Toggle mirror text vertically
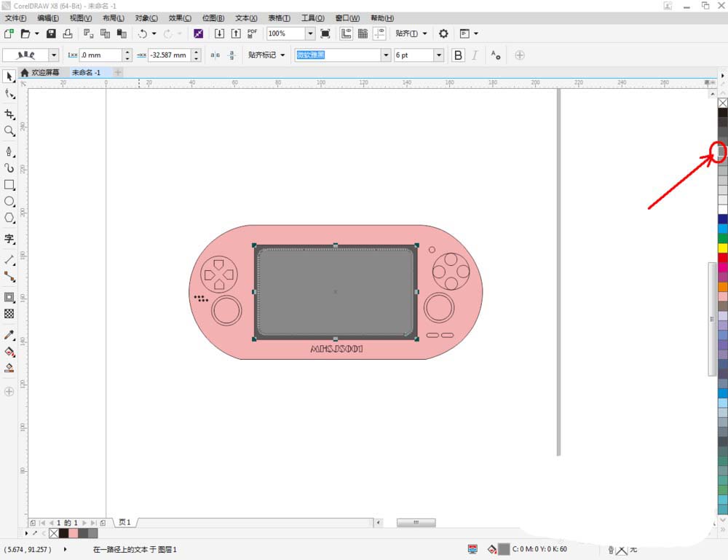This screenshot has width=728, height=560. [x=232, y=55]
